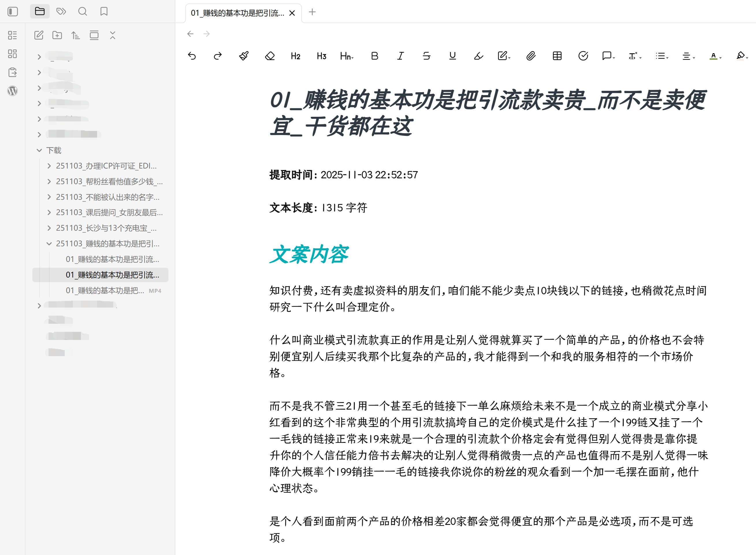The width and height of the screenshot is (756, 555).
Task: Select the format painter brush icon
Action: click(244, 56)
